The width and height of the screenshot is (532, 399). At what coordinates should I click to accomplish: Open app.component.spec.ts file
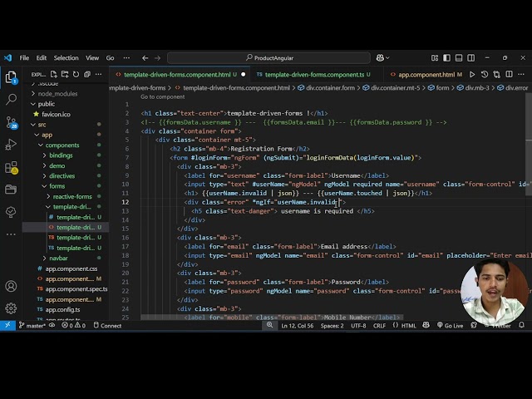coord(76,289)
